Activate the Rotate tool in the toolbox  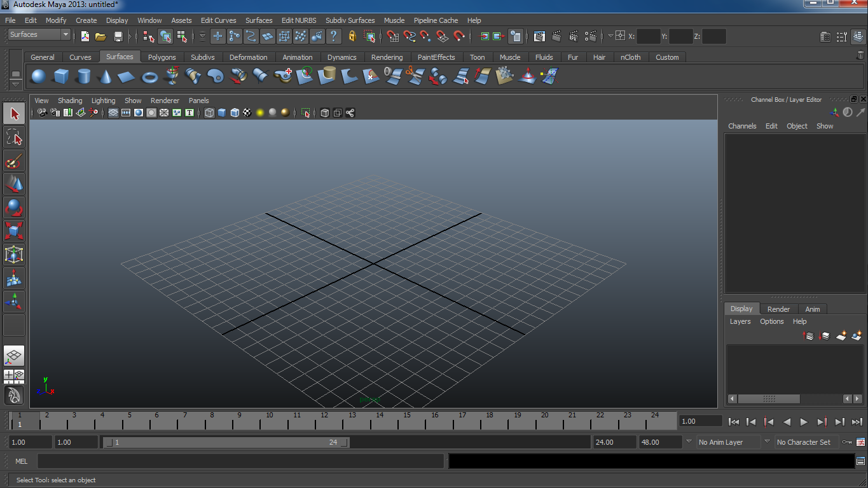click(x=14, y=208)
